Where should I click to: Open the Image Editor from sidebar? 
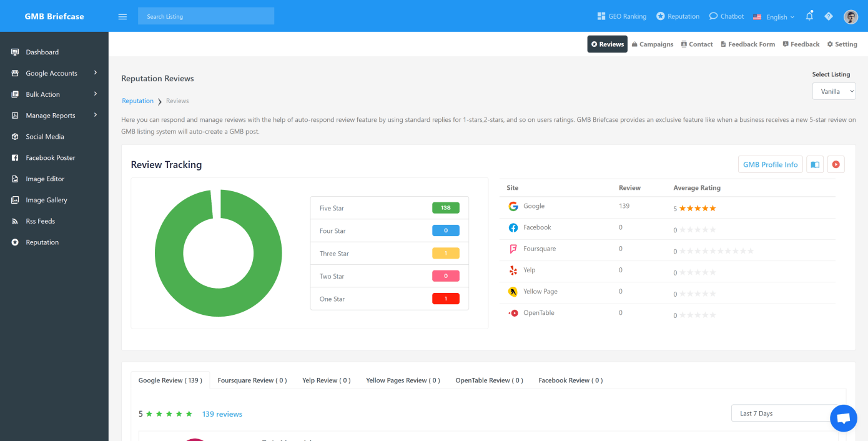[46, 179]
